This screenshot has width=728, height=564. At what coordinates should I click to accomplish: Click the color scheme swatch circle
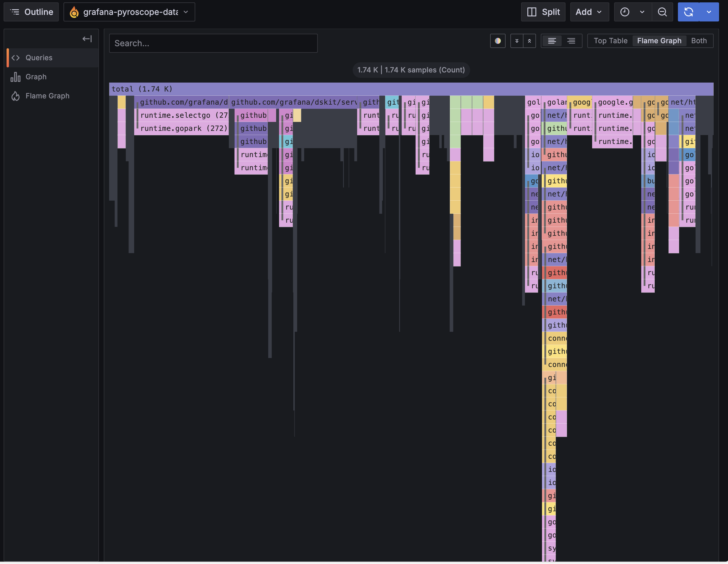click(498, 41)
